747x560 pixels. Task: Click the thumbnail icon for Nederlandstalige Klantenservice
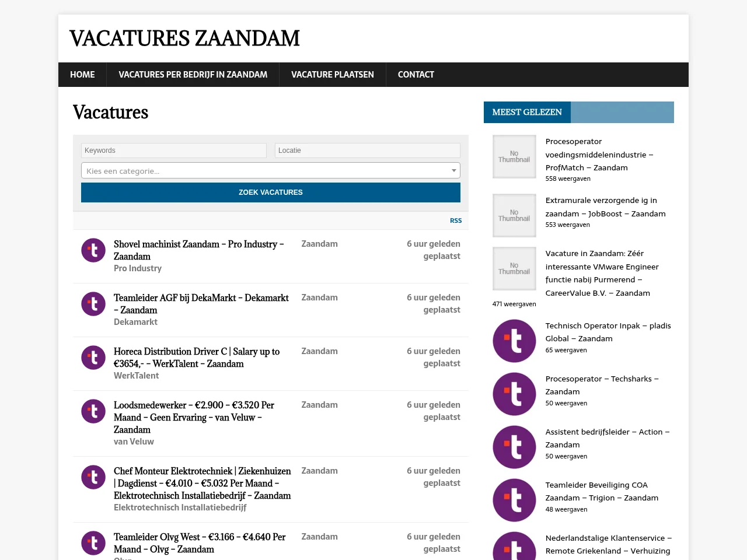click(x=514, y=546)
